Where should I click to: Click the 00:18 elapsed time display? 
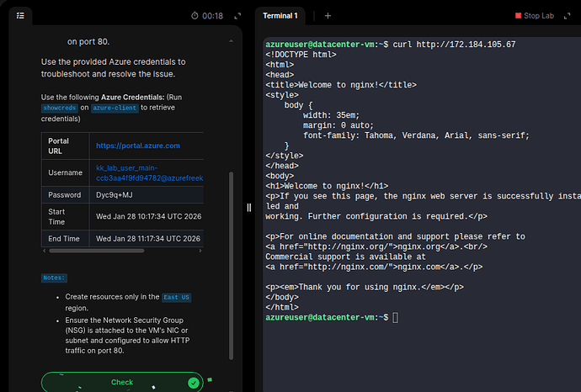[x=213, y=16]
